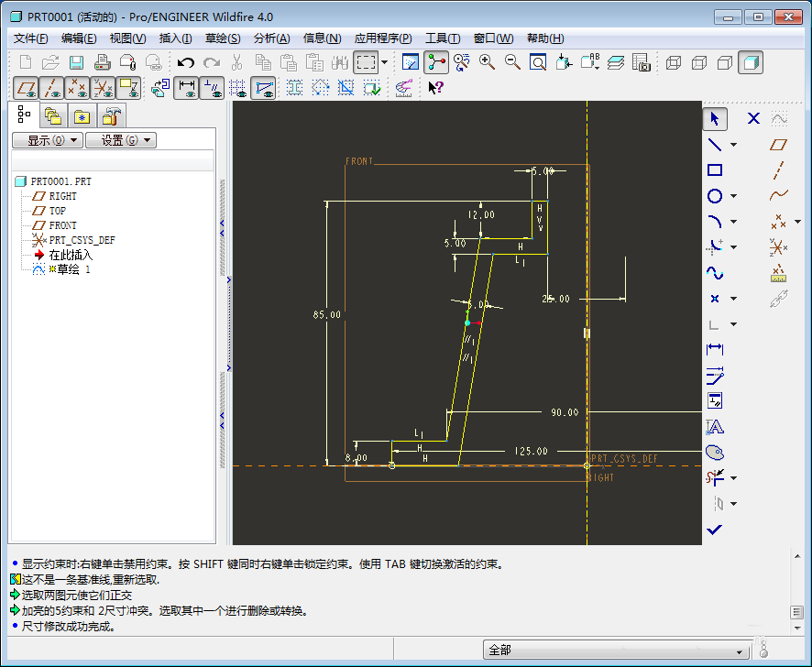Viewport: 812px width, 667px height.
Task: Select the Fillet sketch tool
Action: [715, 247]
